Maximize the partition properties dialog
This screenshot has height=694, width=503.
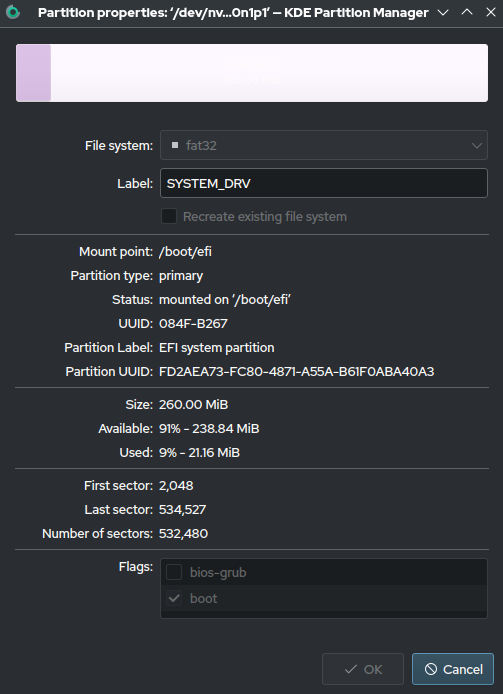point(467,12)
